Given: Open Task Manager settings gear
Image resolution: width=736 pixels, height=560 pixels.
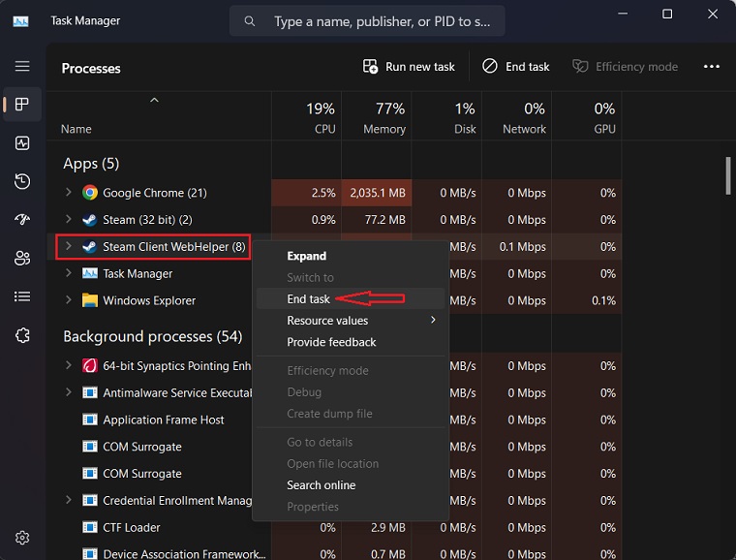Looking at the screenshot, I should coord(22,538).
